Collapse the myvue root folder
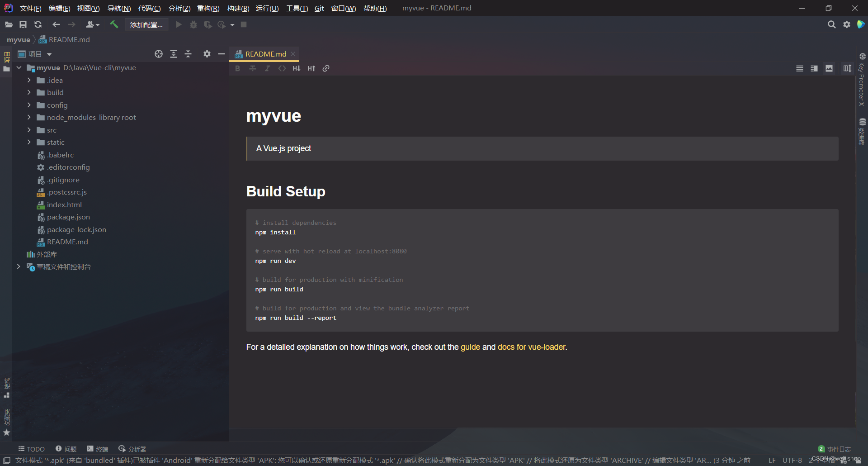868x466 pixels. pyautogui.click(x=19, y=67)
